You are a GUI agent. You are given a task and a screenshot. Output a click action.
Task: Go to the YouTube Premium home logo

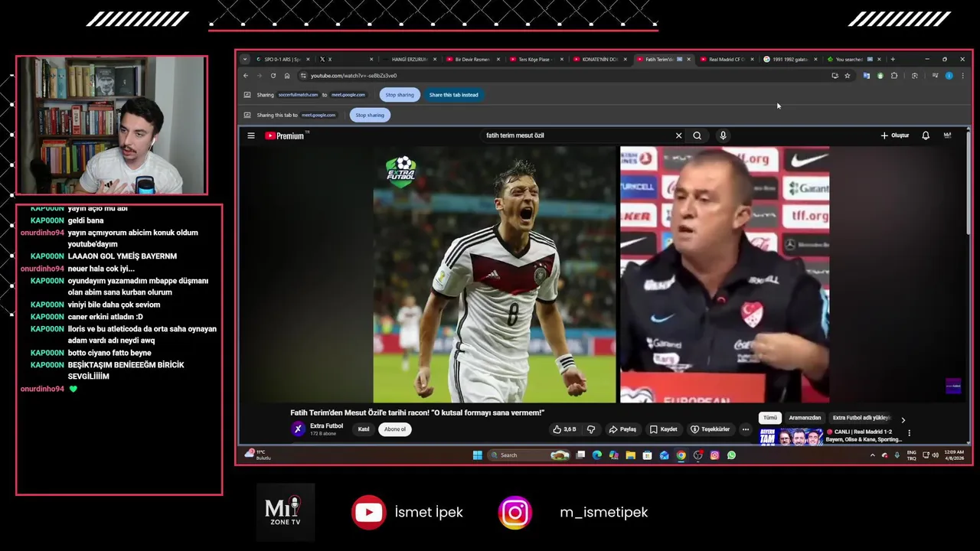tap(285, 135)
